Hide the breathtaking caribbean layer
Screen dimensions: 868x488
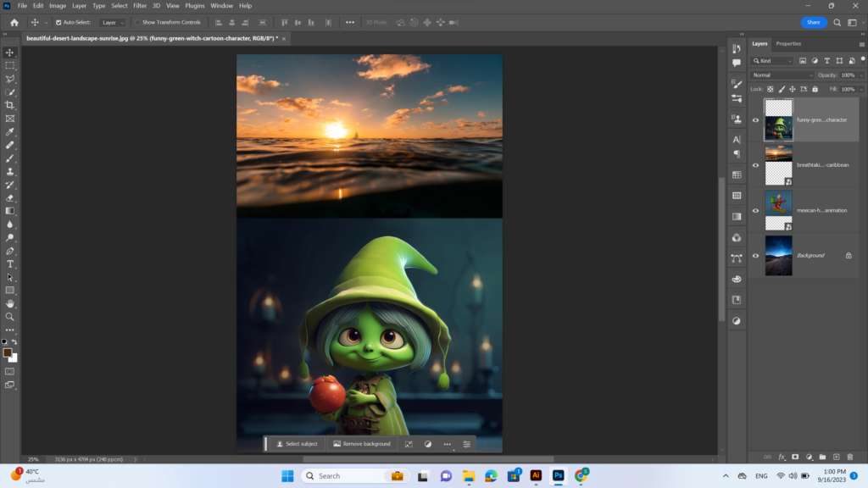(x=755, y=165)
